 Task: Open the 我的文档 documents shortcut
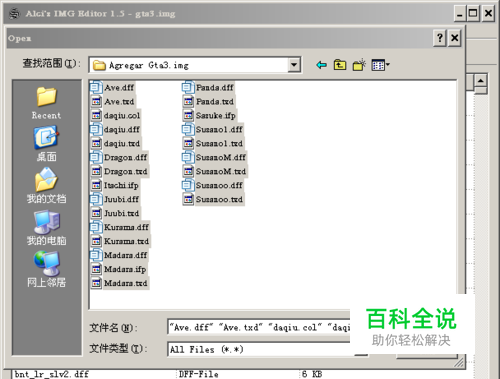[x=46, y=185]
